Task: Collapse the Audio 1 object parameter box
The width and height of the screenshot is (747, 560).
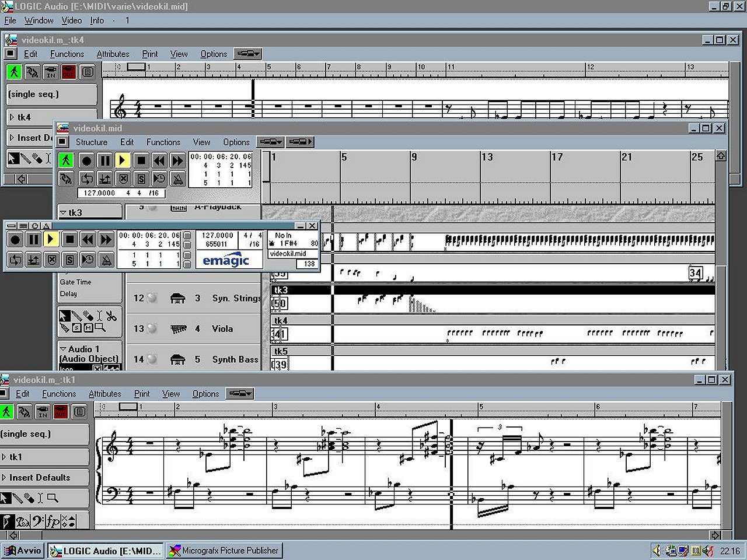Action: (x=63, y=349)
